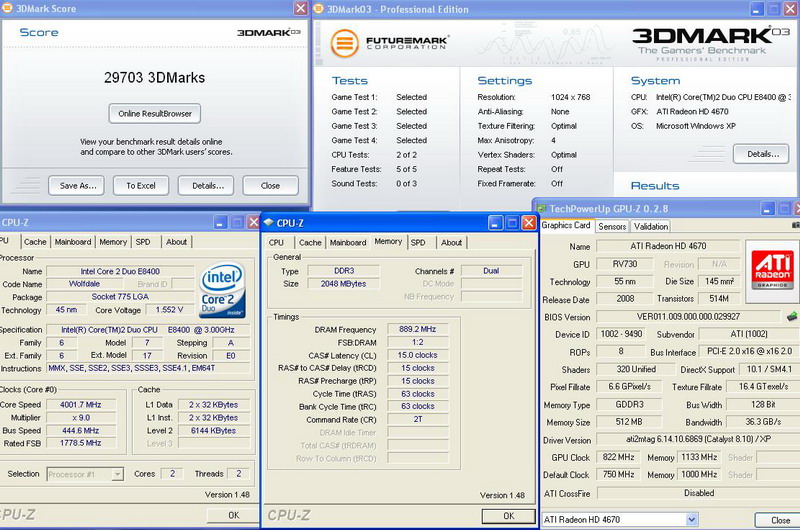Click the Level 2 cache 6144 KBytes field
This screenshot has height=530, width=800.
pyautogui.click(x=213, y=431)
